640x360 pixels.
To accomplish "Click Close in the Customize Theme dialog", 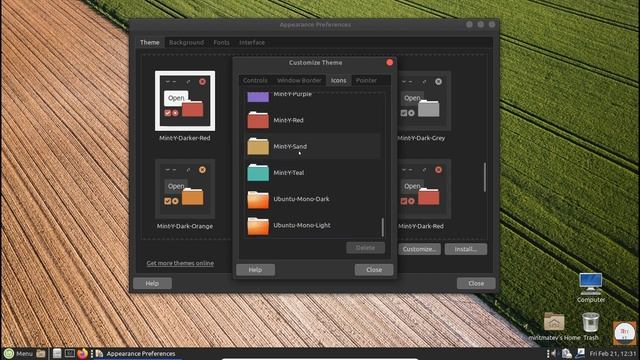I will [x=374, y=270].
